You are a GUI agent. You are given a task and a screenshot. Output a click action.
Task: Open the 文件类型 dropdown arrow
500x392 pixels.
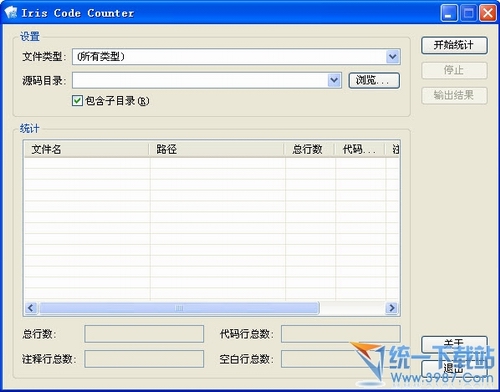[x=393, y=56]
